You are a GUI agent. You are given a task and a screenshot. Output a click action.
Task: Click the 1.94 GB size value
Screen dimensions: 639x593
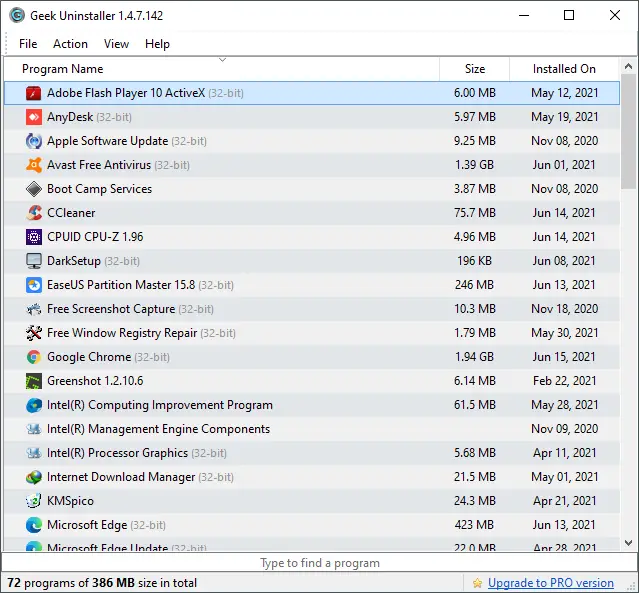(x=474, y=357)
